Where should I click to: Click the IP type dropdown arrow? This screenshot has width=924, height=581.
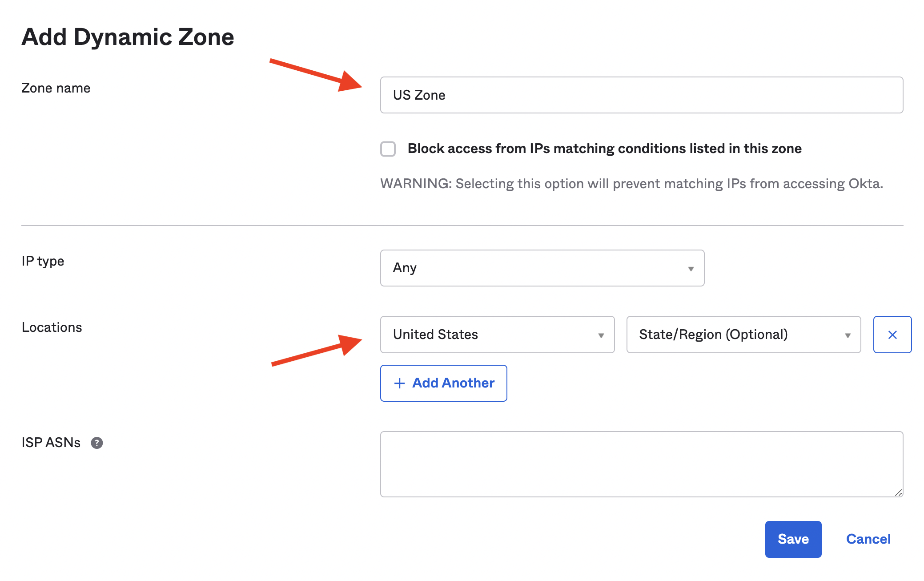pos(691,269)
